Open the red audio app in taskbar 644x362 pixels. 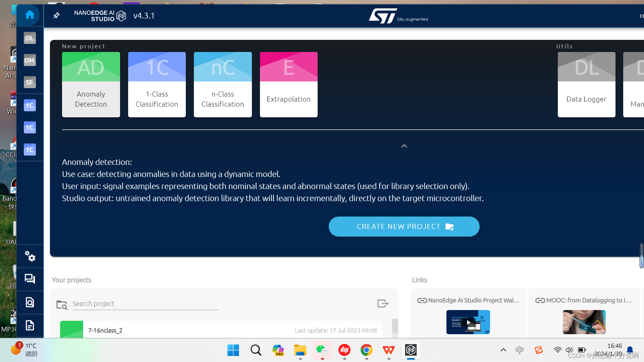344,350
